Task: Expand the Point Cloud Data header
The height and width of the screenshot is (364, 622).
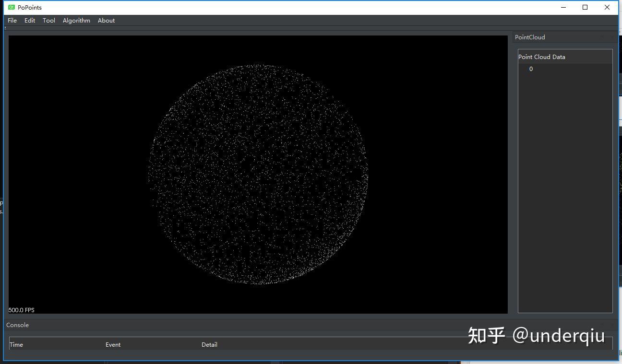Action: click(542, 57)
